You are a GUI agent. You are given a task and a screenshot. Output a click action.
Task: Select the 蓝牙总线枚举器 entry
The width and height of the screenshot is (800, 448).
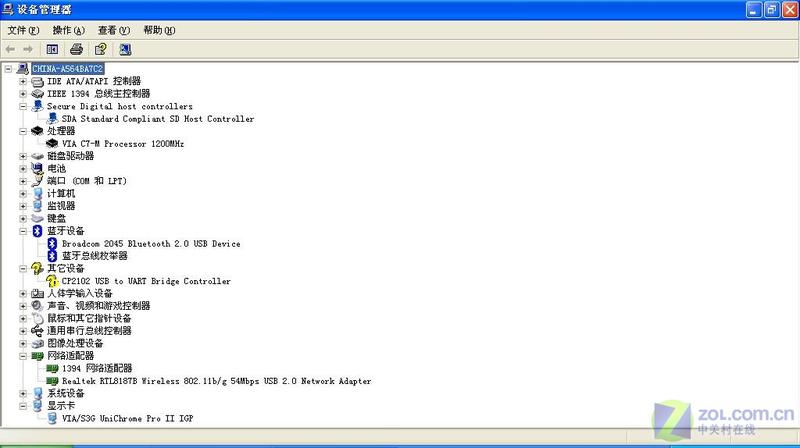[x=94, y=256]
